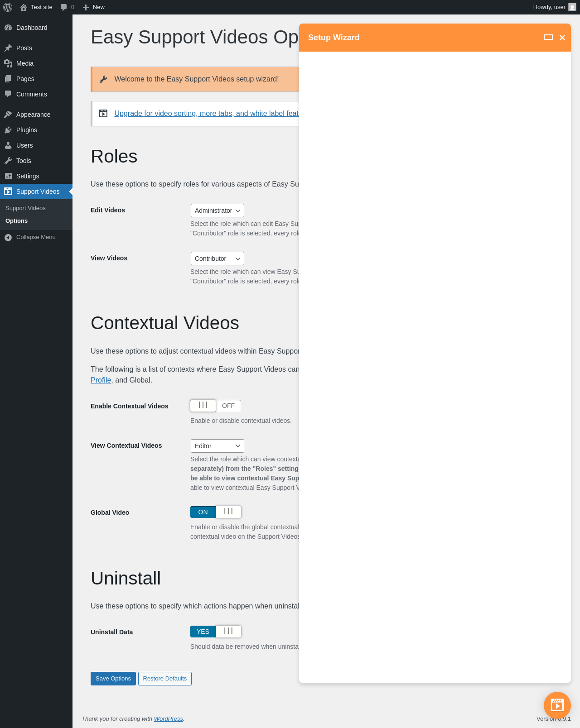Click the Test site name link
580x728 pixels.
pos(42,7)
